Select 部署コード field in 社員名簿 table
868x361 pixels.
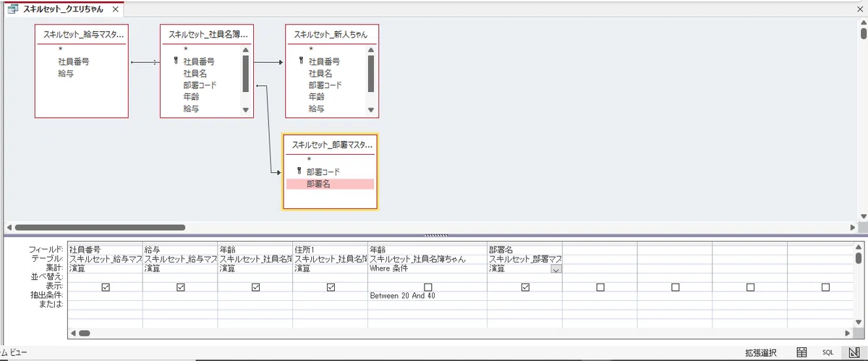click(x=200, y=85)
